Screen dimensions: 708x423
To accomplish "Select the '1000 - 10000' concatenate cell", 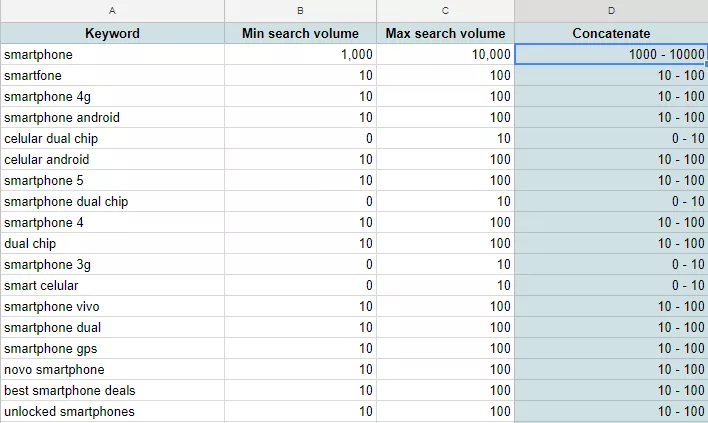I will [x=611, y=55].
